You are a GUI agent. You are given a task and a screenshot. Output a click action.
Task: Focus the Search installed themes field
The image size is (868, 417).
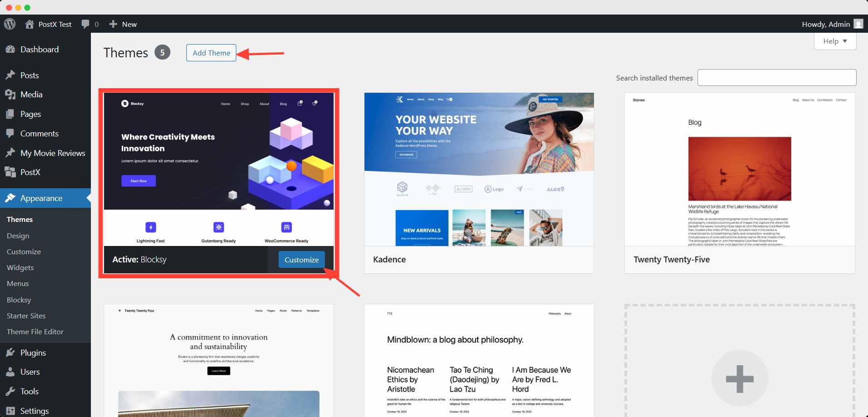click(x=777, y=78)
